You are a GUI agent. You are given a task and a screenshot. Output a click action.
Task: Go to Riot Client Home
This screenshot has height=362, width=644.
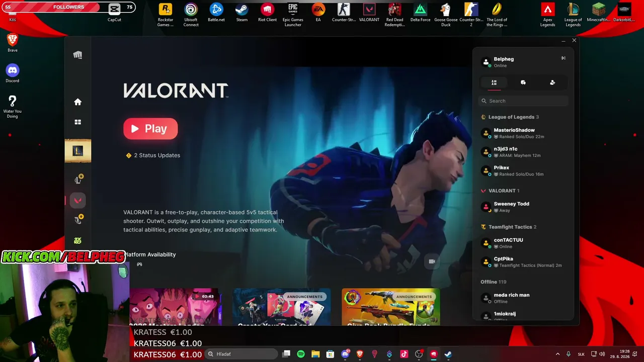tap(77, 102)
